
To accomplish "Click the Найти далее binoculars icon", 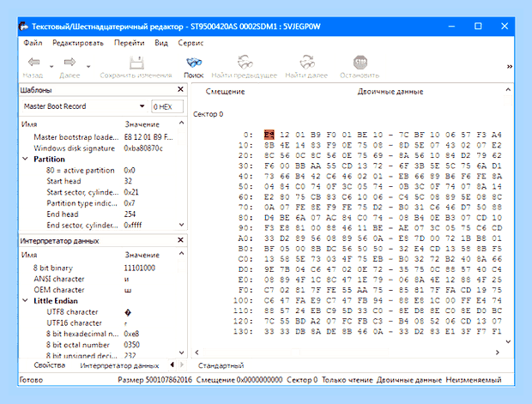I will (307, 62).
